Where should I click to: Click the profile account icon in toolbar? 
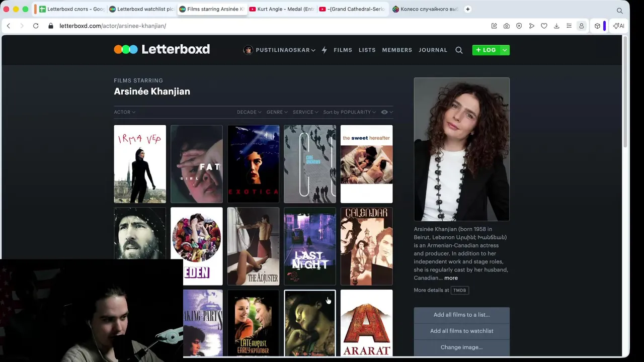point(582,26)
